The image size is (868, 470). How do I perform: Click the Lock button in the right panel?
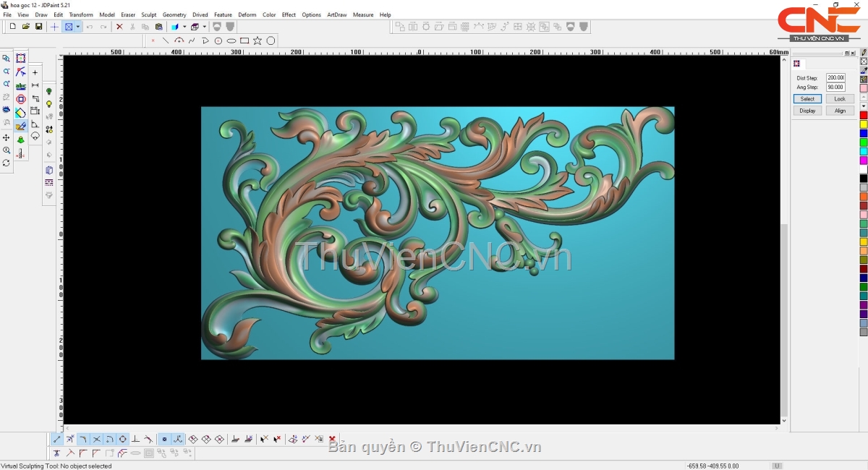840,99
